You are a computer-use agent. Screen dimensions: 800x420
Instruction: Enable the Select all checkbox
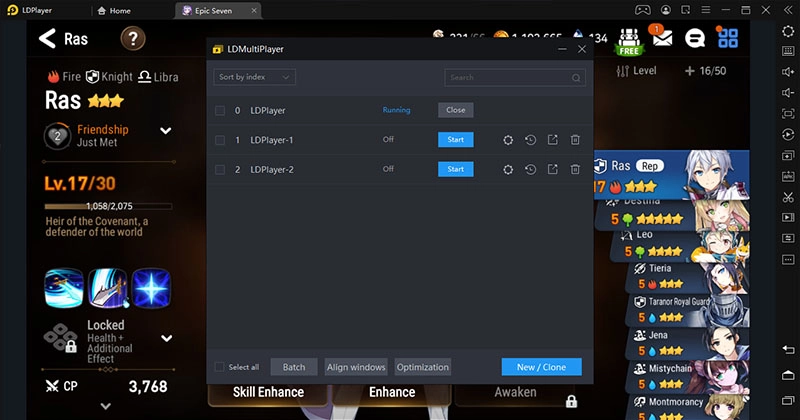point(220,367)
